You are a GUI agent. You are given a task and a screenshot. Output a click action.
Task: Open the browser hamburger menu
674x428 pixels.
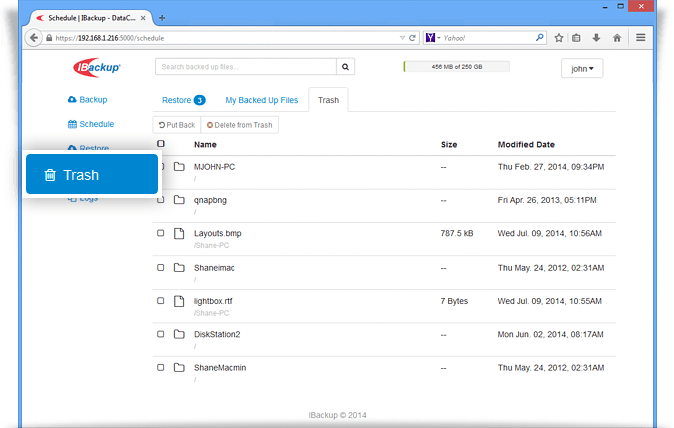640,38
